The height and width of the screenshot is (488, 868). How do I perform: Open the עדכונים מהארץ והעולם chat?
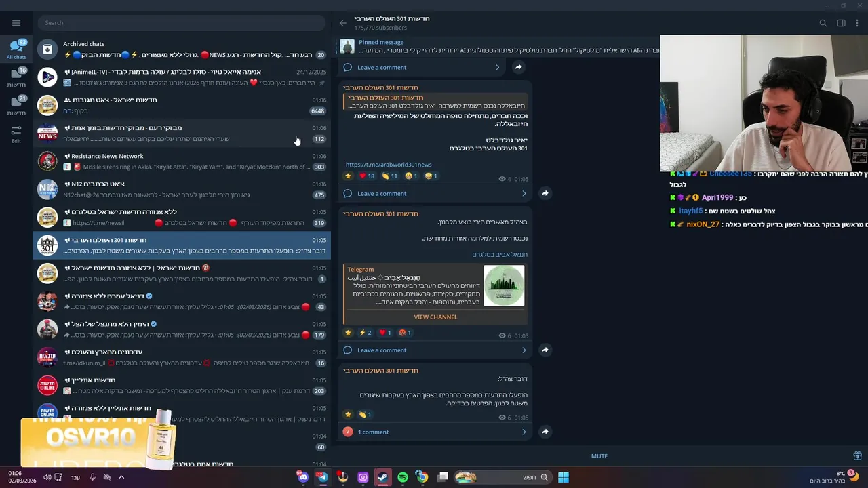pos(182,357)
